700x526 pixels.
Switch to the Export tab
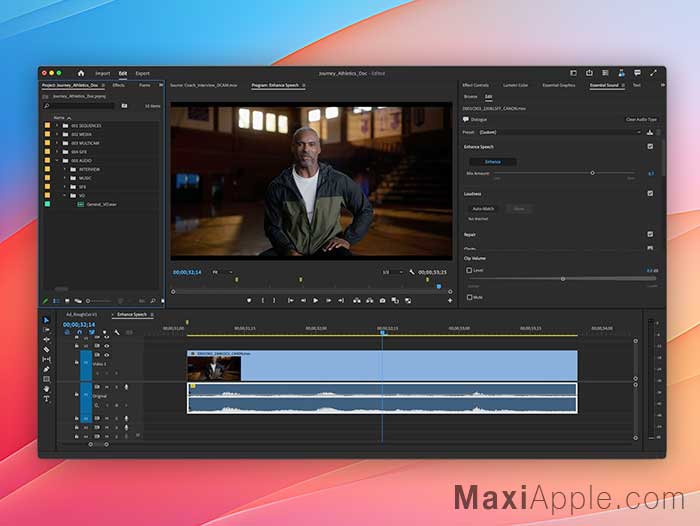(x=142, y=73)
